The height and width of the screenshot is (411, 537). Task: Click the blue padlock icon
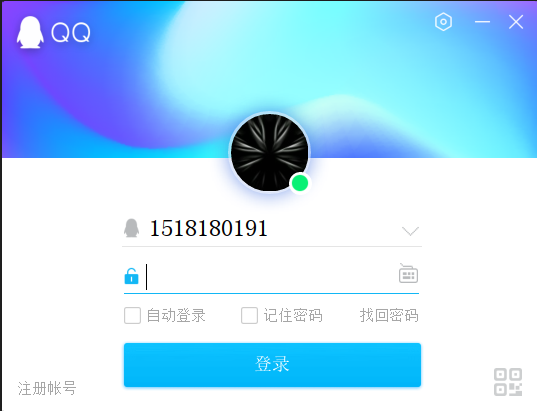(132, 276)
